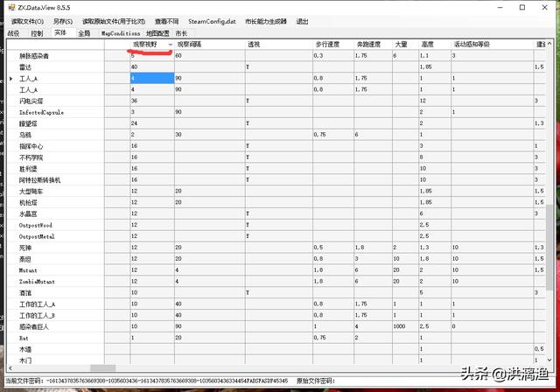Switch to the 全局 tab
Viewport: 560px width, 392px height.
[x=84, y=33]
